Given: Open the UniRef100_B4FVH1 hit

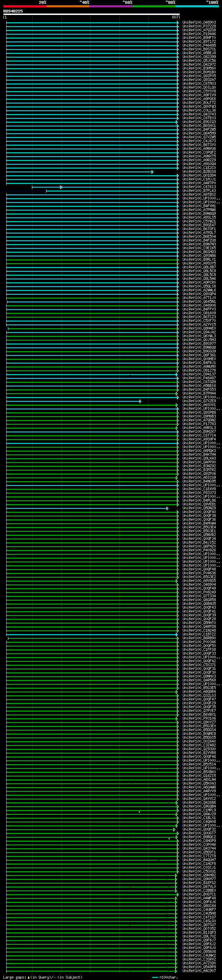Looking at the screenshot, I should click(x=199, y=206).
